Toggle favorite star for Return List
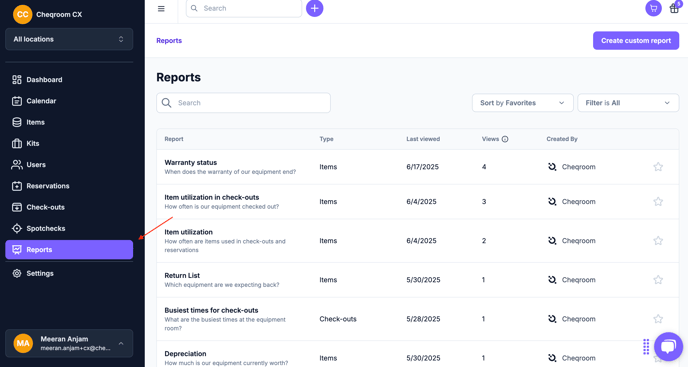The width and height of the screenshot is (688, 367). [x=658, y=280]
